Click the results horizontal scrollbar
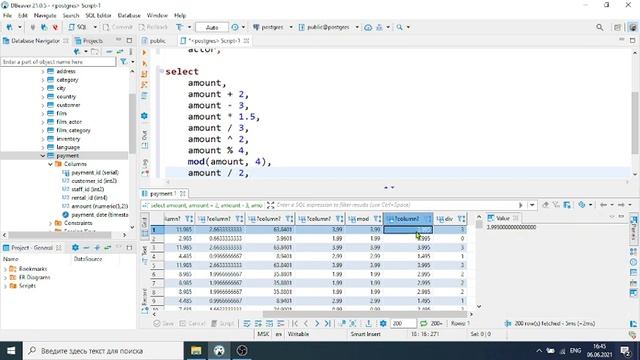Viewport: 640px width, 360px height. click(x=365, y=314)
